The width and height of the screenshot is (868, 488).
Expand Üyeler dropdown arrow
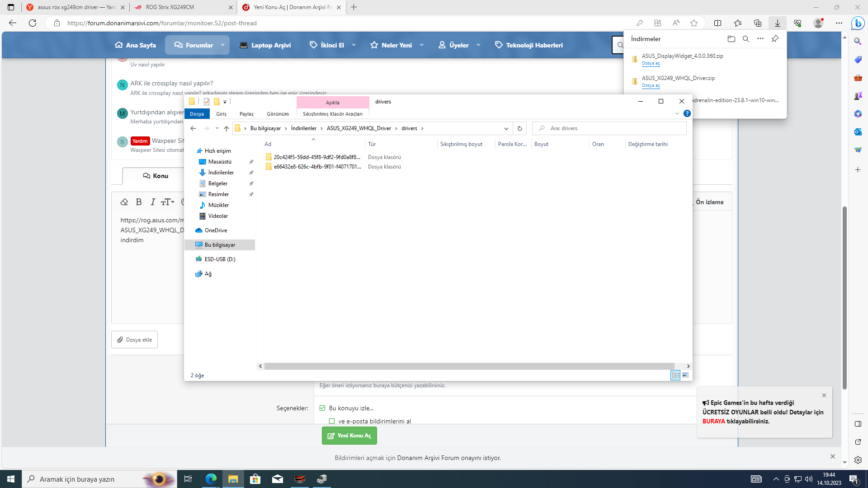478,45
